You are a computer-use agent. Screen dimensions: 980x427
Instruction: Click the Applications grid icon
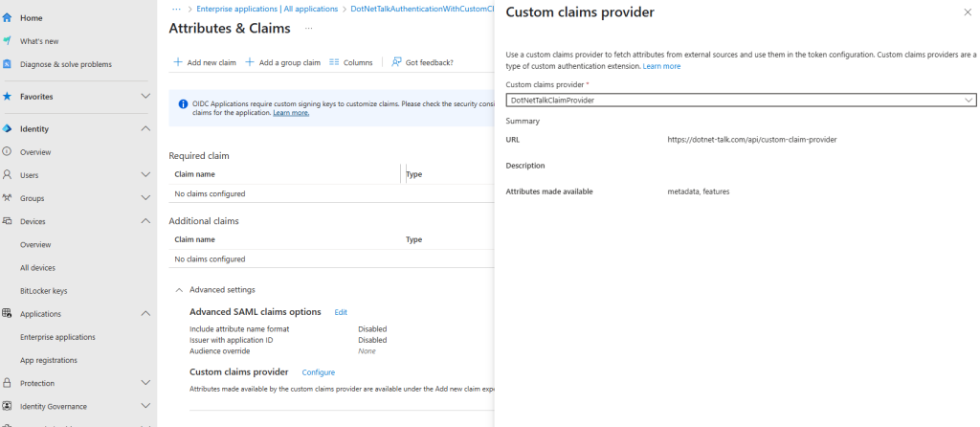tap(8, 314)
